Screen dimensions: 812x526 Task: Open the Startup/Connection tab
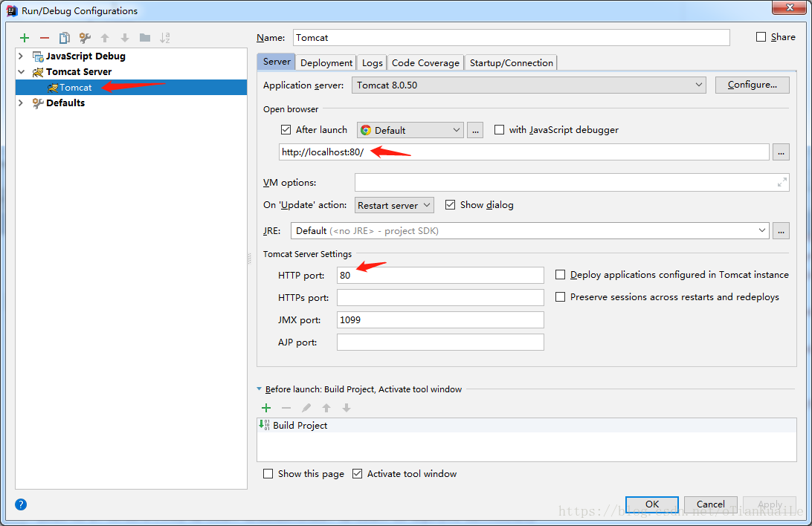(x=511, y=62)
